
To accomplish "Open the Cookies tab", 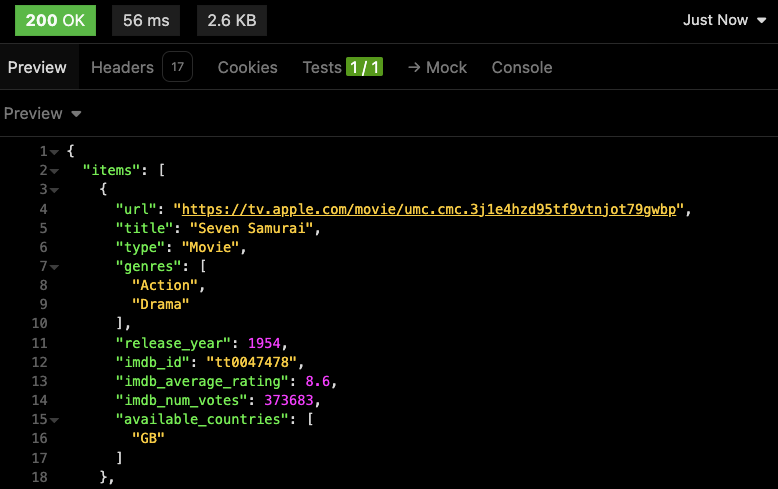I will pos(248,67).
